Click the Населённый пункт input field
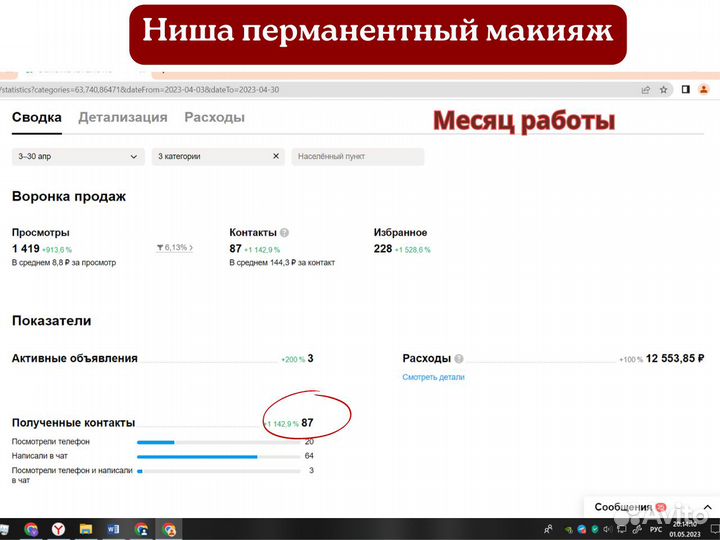 point(358,157)
